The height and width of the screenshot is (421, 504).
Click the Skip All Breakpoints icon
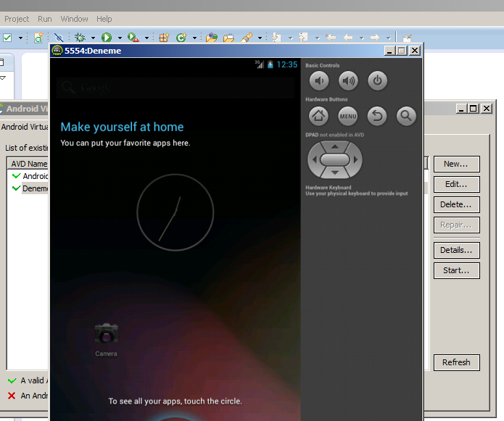pos(59,38)
